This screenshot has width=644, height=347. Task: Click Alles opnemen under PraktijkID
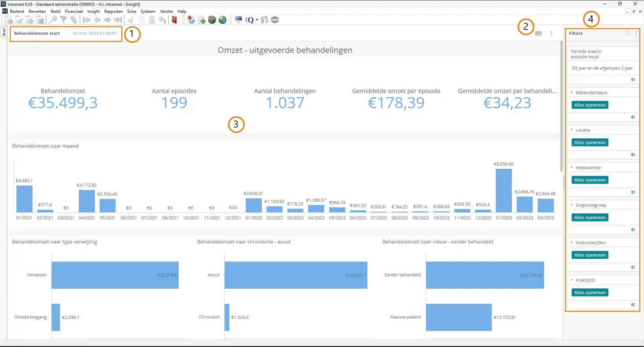[x=590, y=293]
